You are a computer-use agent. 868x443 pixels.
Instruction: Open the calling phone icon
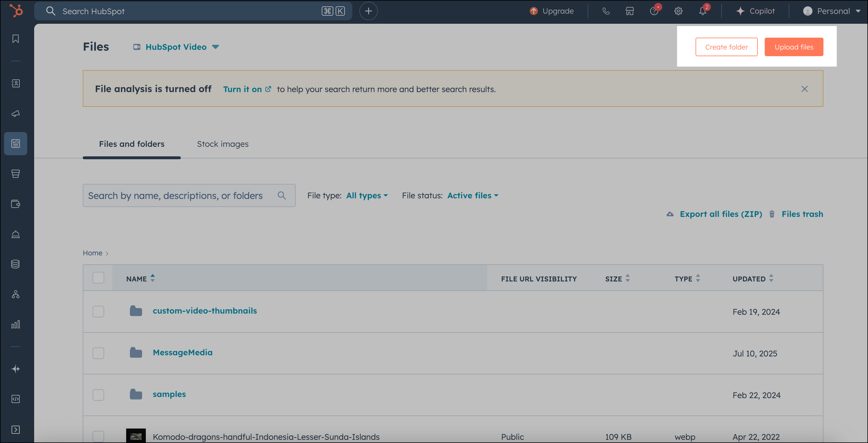coord(606,11)
